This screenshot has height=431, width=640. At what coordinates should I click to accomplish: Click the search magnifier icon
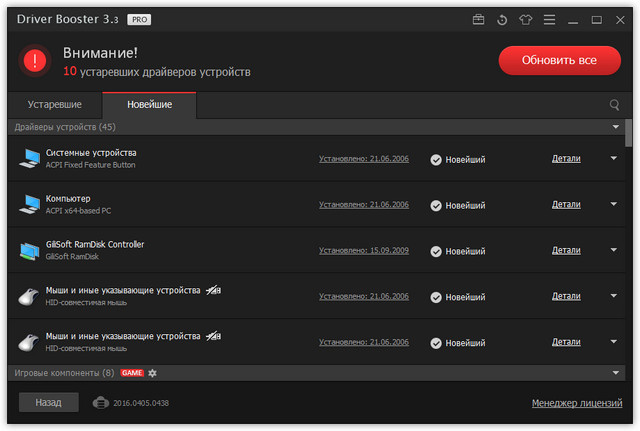[614, 104]
